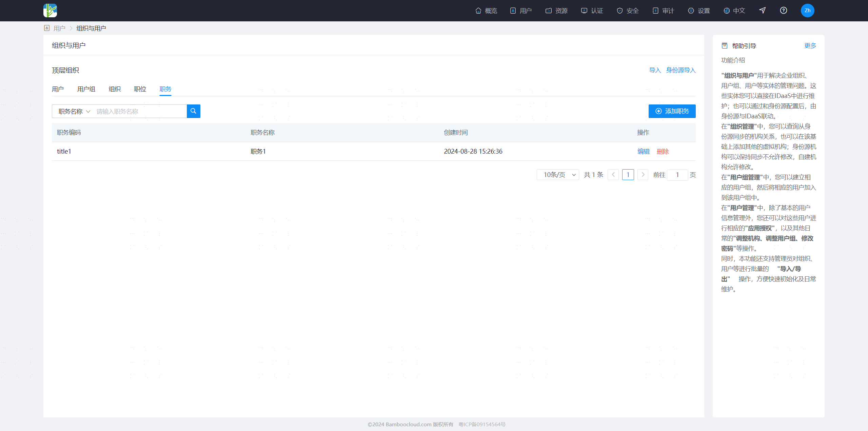
Task: Focus the 请输入职务名称 search input
Action: (x=140, y=111)
